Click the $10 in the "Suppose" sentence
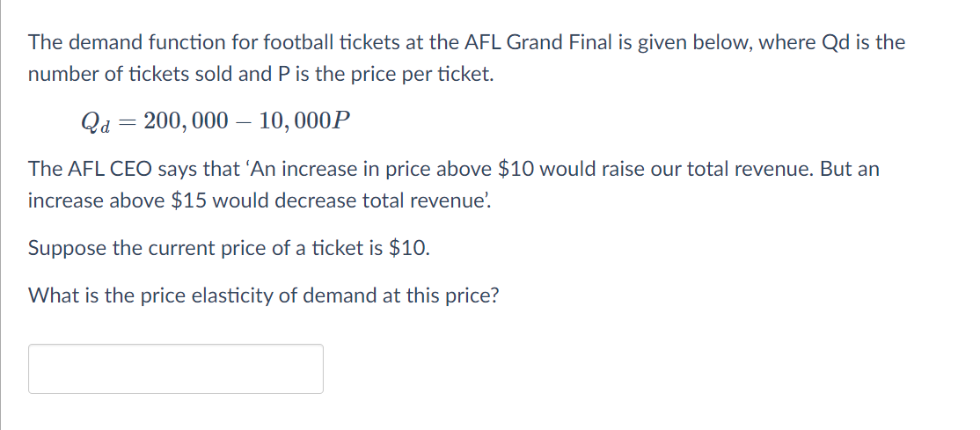This screenshot has height=430, width=980. pos(409,247)
